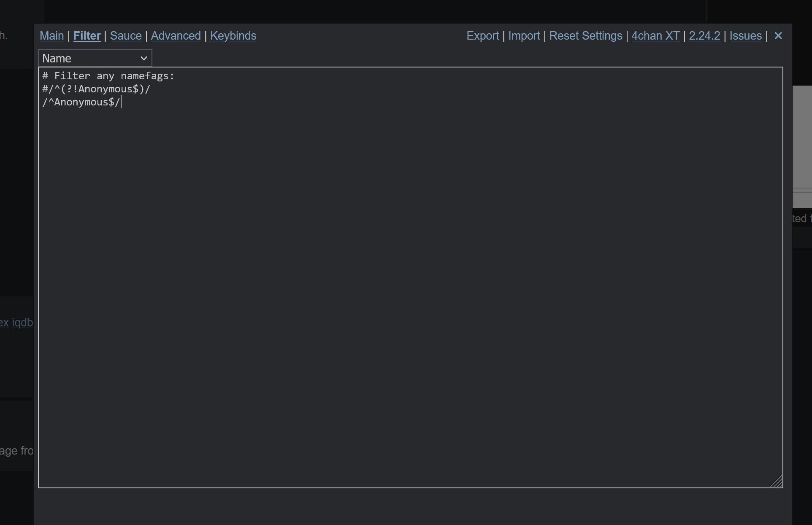Close the settings dialog with the × icon
The width and height of the screenshot is (812, 525).
[778, 36]
